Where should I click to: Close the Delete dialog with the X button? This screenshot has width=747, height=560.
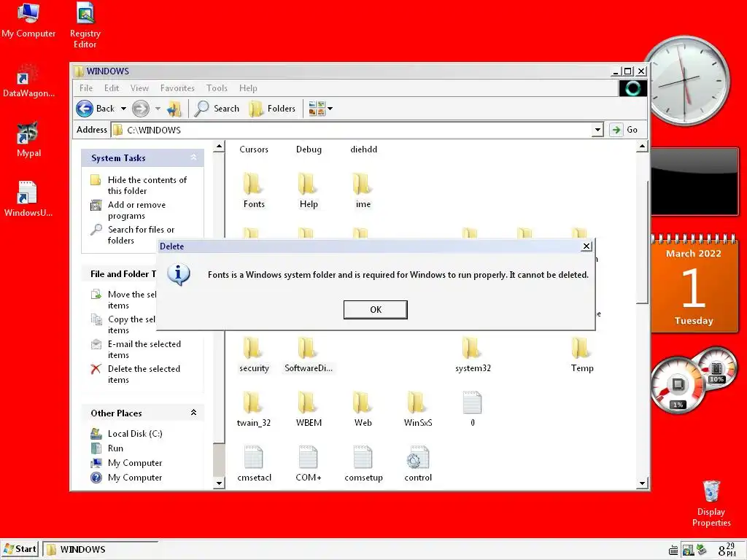coord(587,246)
